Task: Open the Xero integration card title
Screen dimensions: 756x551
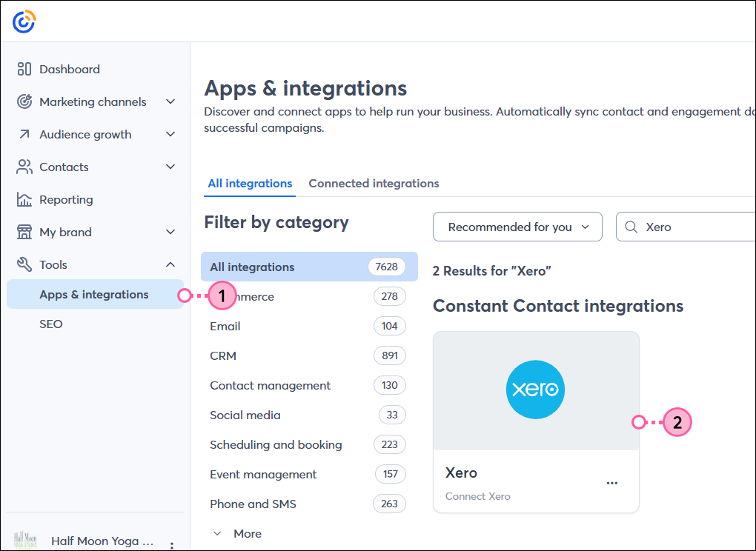Action: pos(462,473)
